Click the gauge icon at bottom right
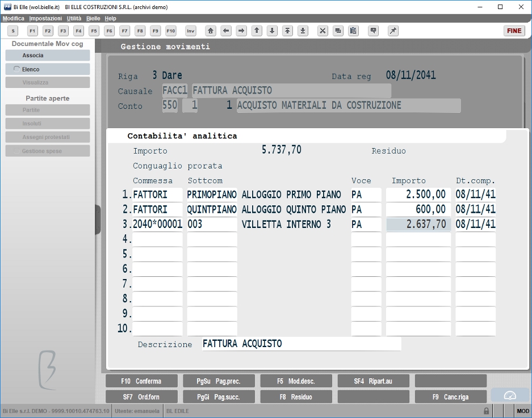The width and height of the screenshot is (532, 418). (x=510, y=396)
